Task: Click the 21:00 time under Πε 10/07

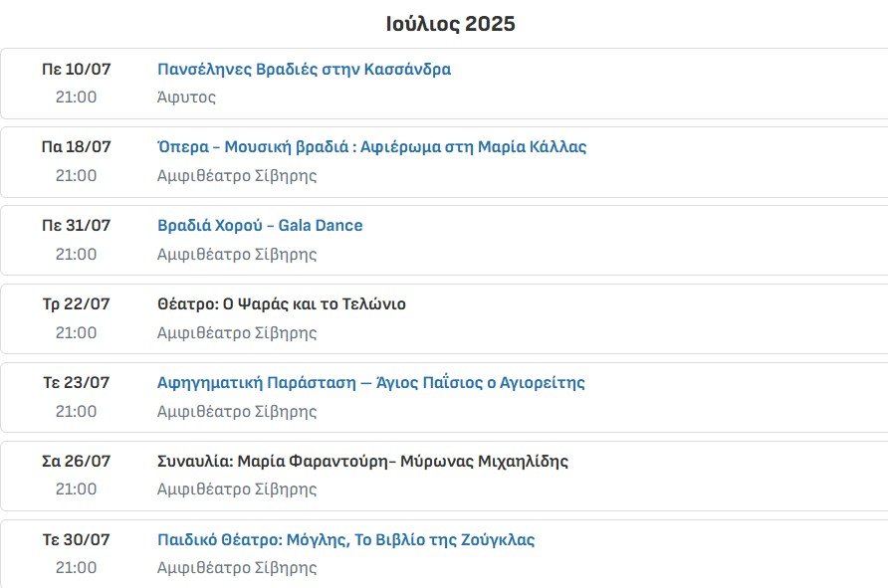Action: 76,98
